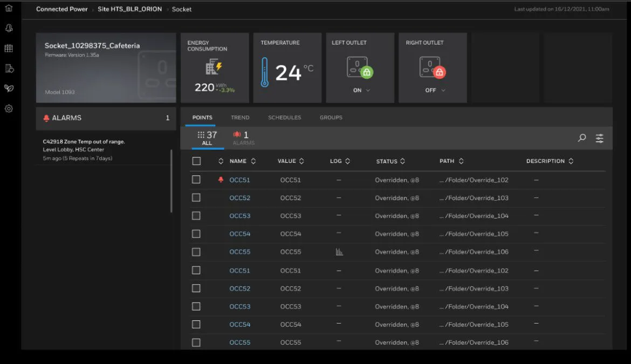Viewport: 631px width, 364px height.
Task: Go to Site HTS_BLR_ORION breadcrumb
Action: (129, 9)
